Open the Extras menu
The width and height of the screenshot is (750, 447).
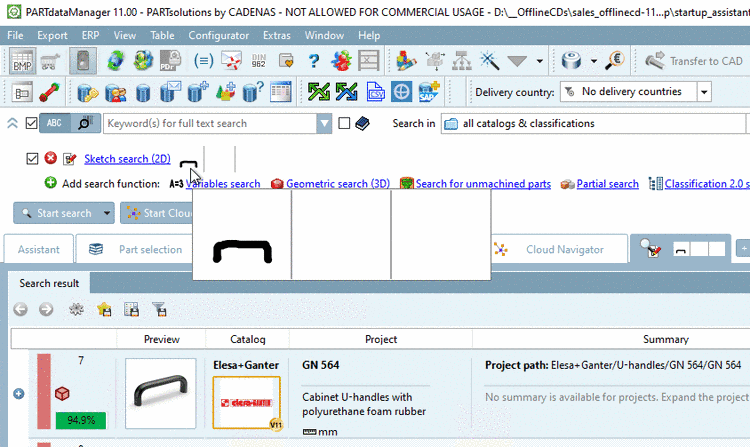[x=276, y=35]
